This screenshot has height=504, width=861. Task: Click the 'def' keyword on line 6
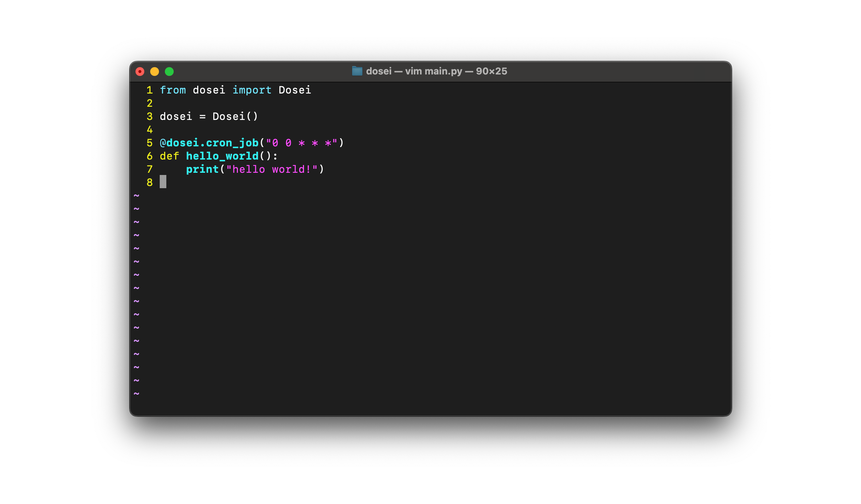(x=169, y=156)
